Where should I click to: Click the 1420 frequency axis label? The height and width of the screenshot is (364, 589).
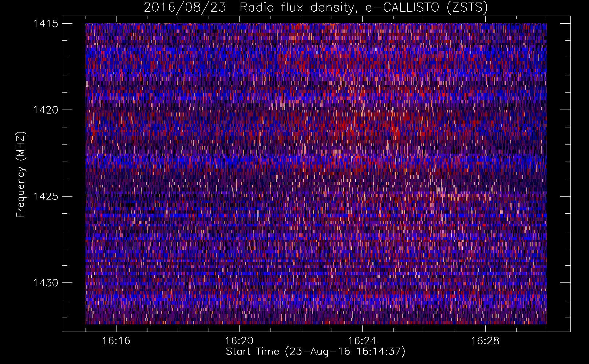tap(46, 110)
